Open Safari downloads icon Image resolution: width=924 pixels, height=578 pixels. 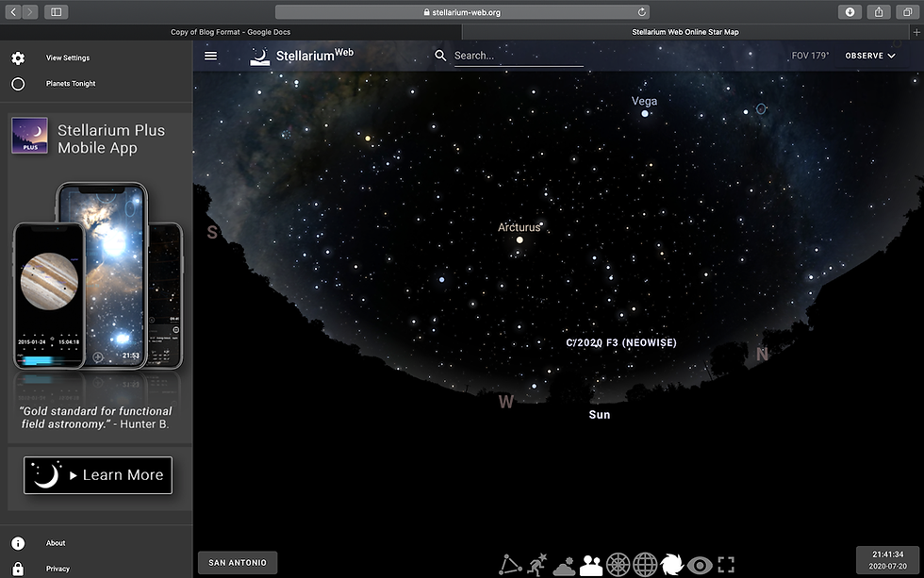coord(850,11)
